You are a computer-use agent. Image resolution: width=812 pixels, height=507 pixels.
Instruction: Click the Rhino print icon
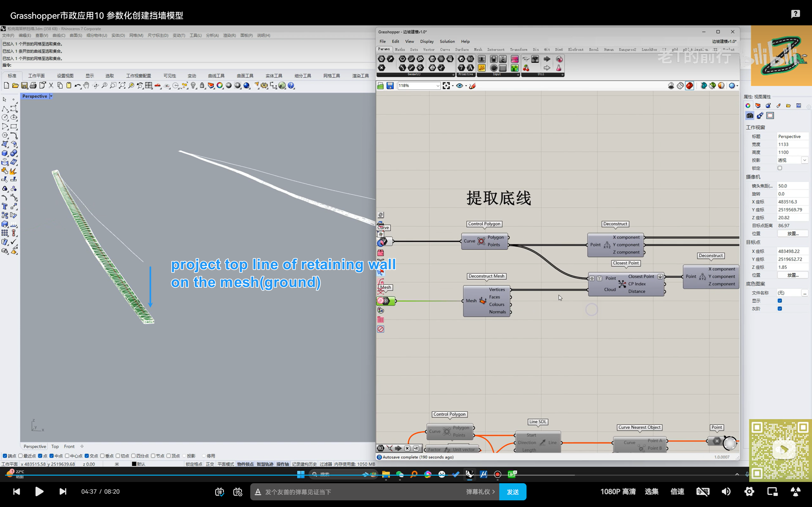pyautogui.click(x=33, y=86)
